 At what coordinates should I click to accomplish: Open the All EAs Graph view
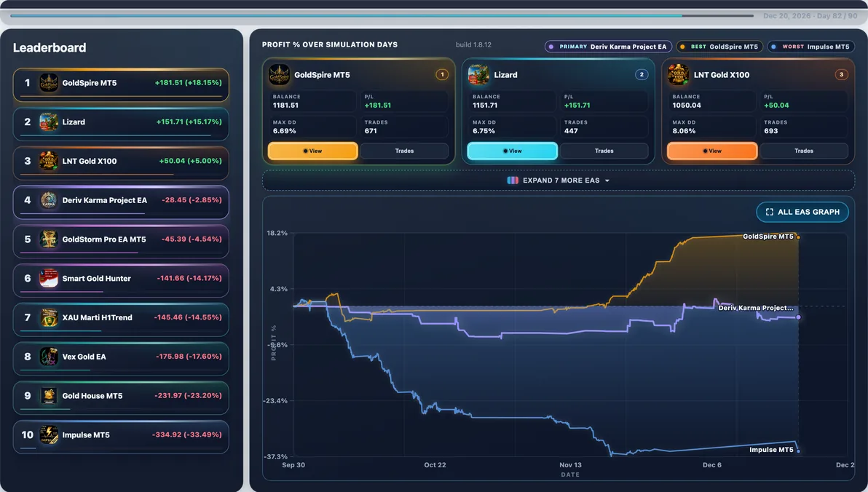click(x=802, y=212)
